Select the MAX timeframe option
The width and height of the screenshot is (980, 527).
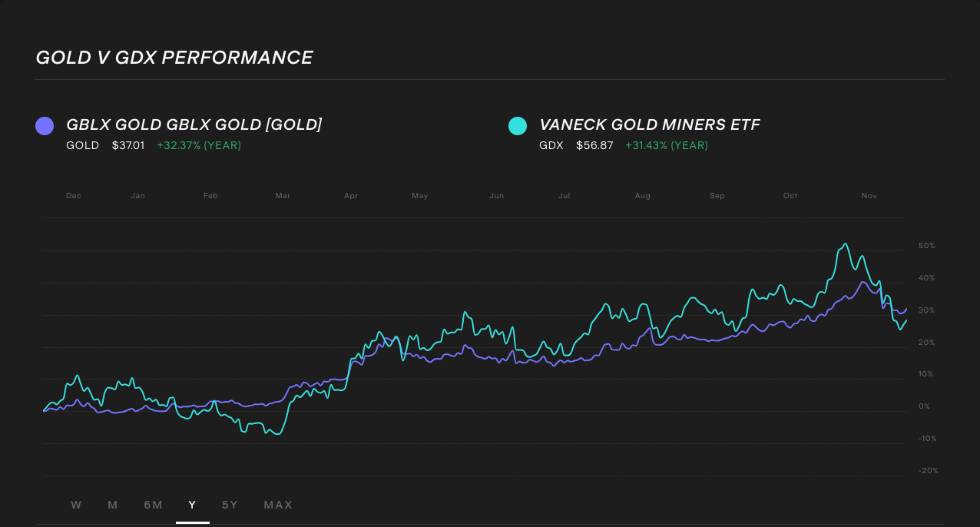[277, 505]
